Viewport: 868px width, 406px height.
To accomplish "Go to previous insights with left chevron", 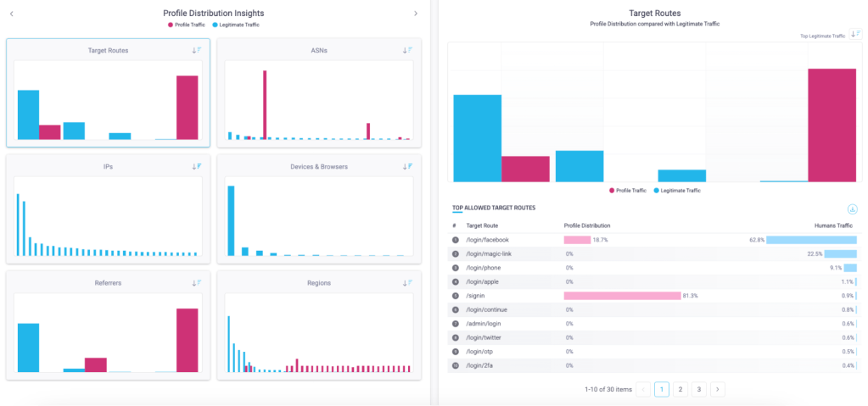I will [x=11, y=14].
